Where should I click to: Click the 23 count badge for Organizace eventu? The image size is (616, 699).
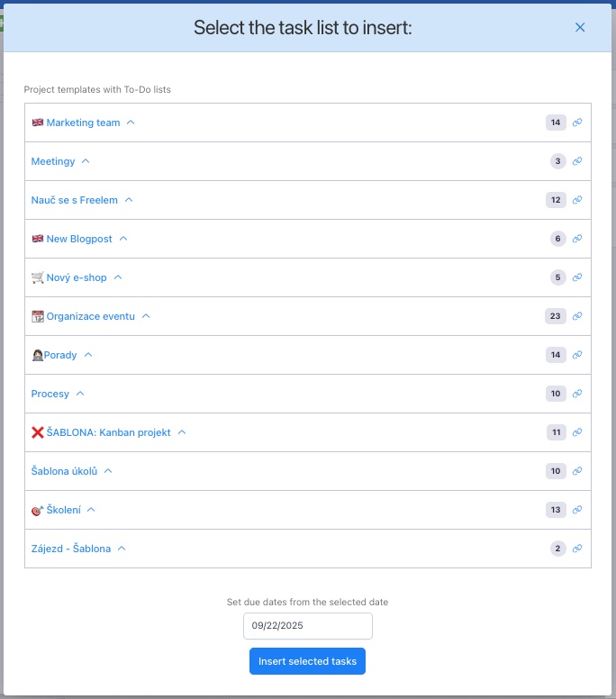click(556, 316)
